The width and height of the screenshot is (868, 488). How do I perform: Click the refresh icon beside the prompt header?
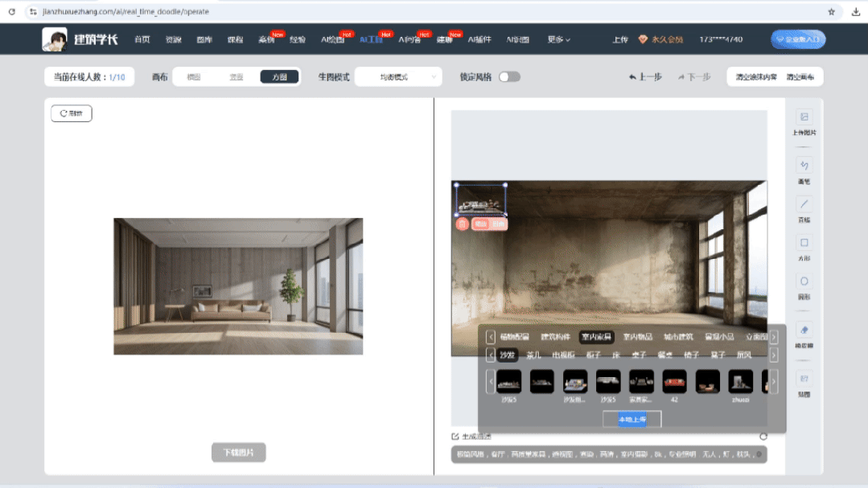(x=763, y=437)
